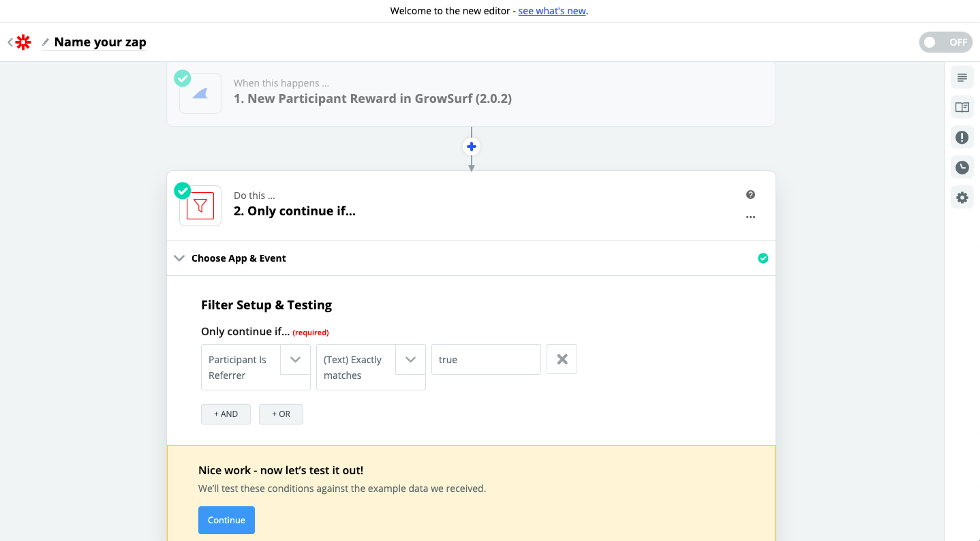Open the zap outline icon in right sidebar
980x541 pixels.
[962, 78]
